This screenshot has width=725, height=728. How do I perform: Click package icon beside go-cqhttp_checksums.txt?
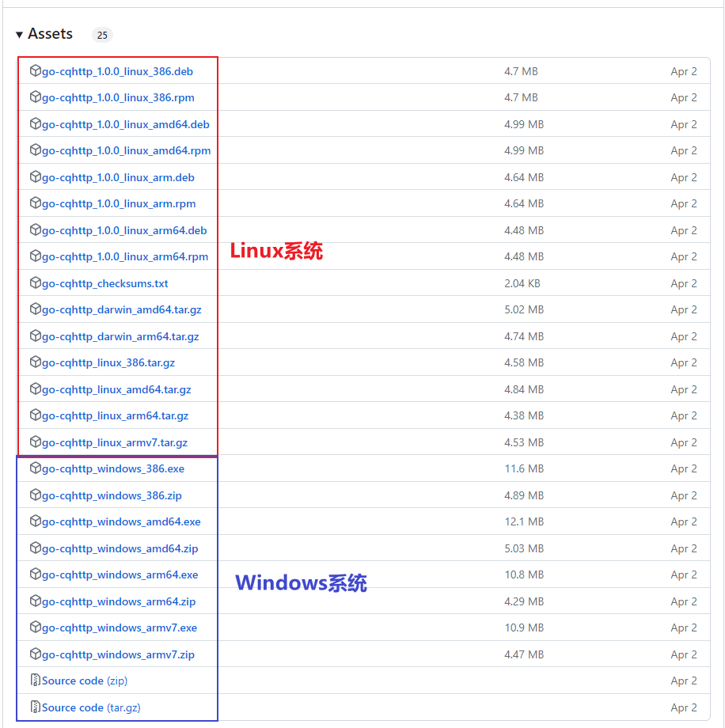pyautogui.click(x=36, y=282)
